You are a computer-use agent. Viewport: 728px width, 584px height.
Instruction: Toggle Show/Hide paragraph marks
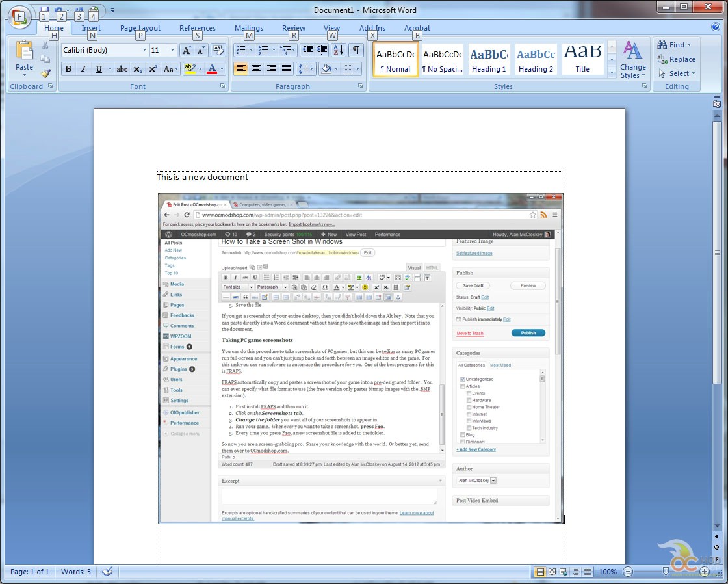356,50
